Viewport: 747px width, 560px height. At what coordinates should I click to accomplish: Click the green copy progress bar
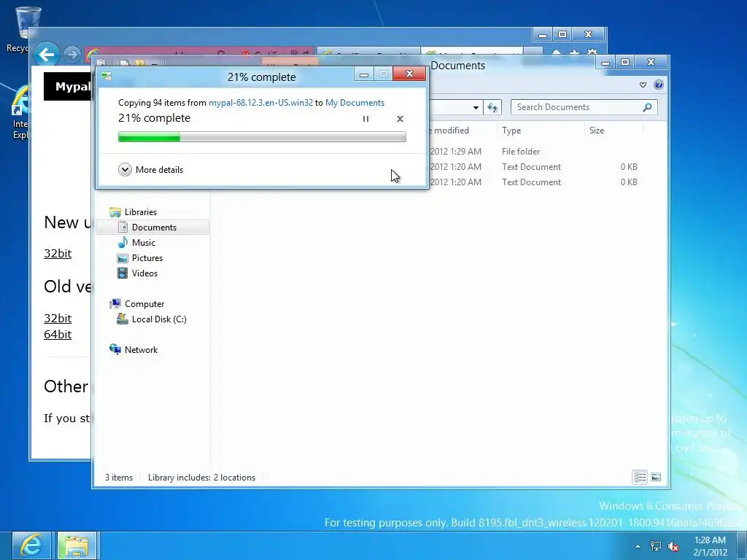pos(262,137)
